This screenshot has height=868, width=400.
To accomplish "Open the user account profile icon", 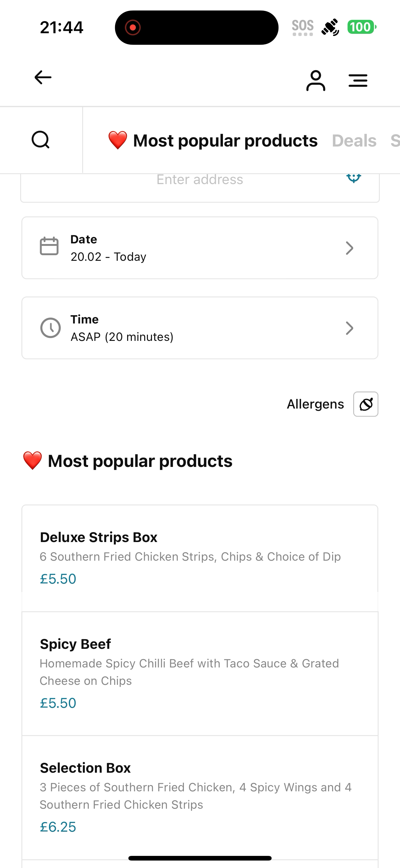I will (316, 80).
